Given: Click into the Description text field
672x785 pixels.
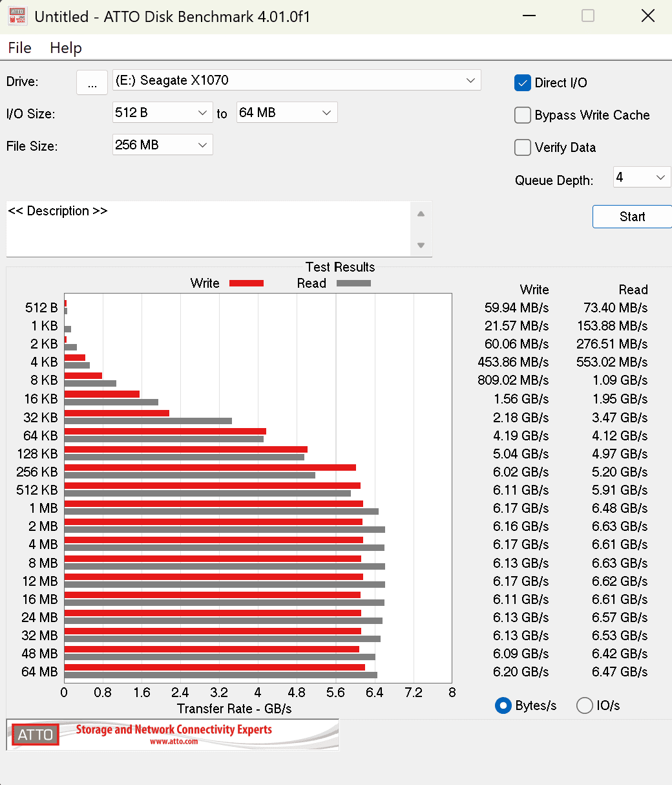Looking at the screenshot, I should tap(208, 228).
